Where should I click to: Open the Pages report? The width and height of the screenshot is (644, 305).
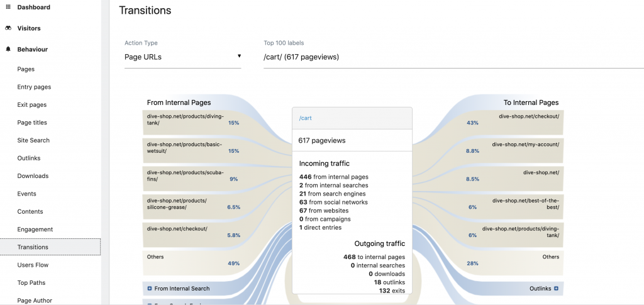tap(26, 69)
